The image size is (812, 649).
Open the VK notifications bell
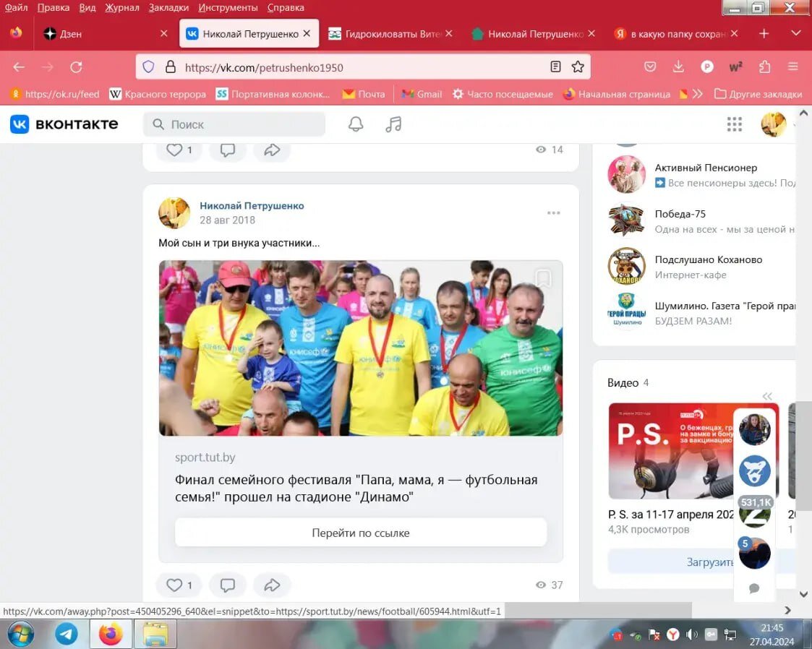coord(356,124)
